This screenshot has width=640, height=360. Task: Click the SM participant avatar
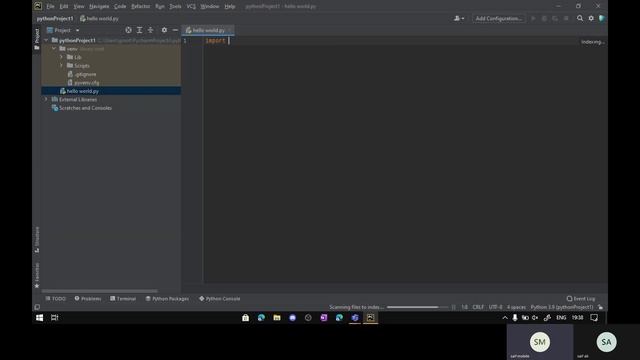point(540,342)
